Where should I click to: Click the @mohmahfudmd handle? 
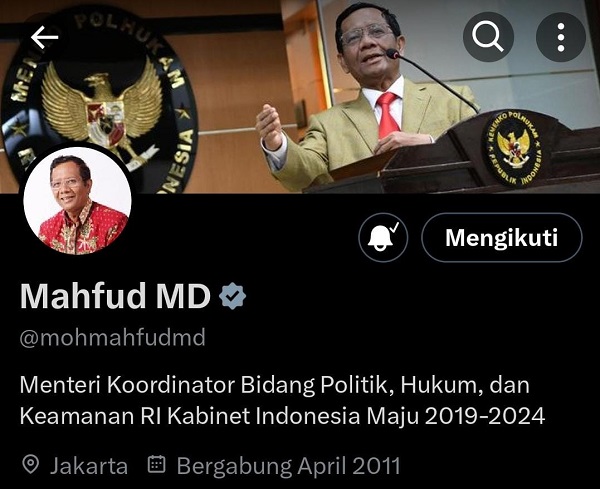click(x=112, y=338)
